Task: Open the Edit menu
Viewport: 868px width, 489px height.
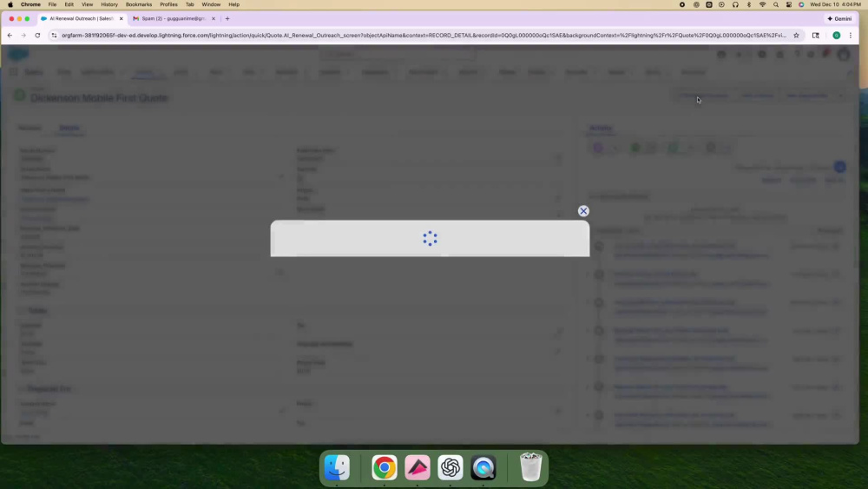Action: [69, 4]
